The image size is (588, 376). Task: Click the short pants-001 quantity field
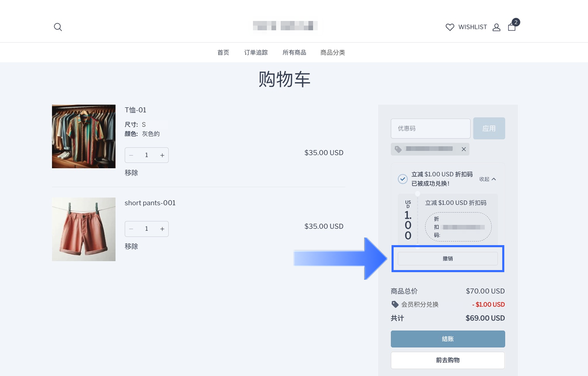[147, 229]
